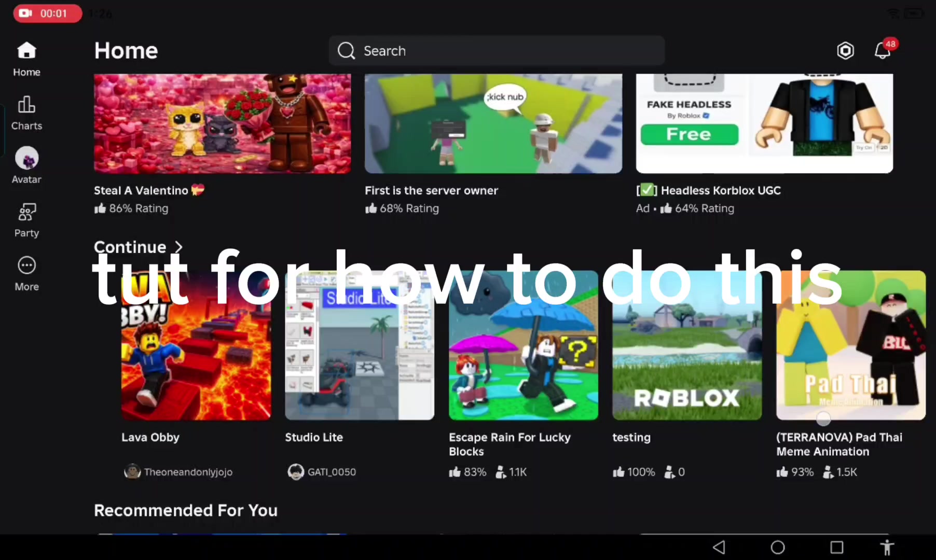Click the Theoneandonlyjojo username

188,472
